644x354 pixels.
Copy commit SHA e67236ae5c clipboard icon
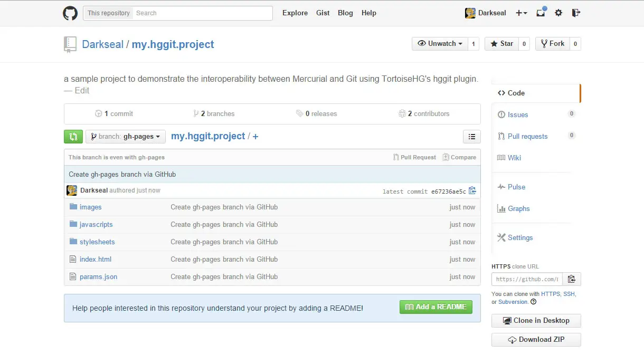472,191
